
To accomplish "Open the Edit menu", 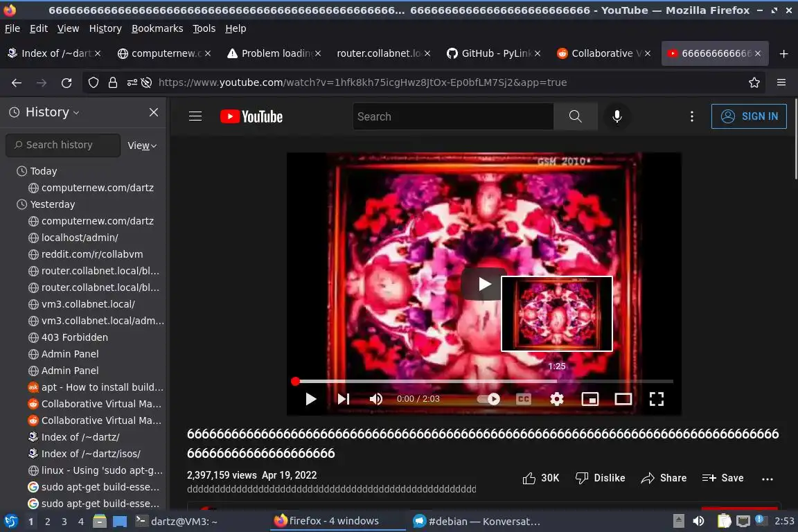I will tap(39, 28).
